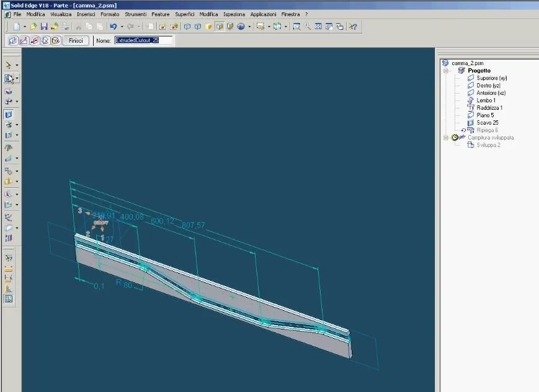Click the R 80 radius dimension
The height and width of the screenshot is (392, 539).
[124, 283]
